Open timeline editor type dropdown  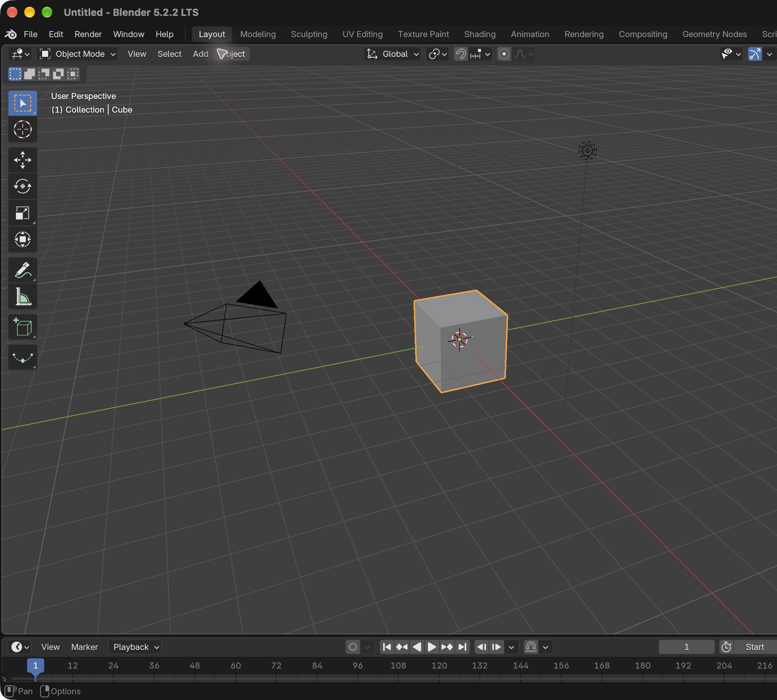pyautogui.click(x=20, y=647)
